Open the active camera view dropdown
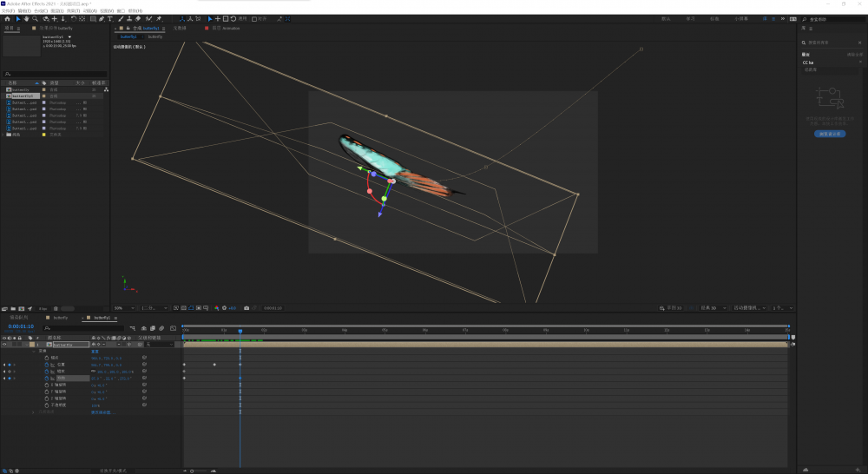 pyautogui.click(x=750, y=308)
